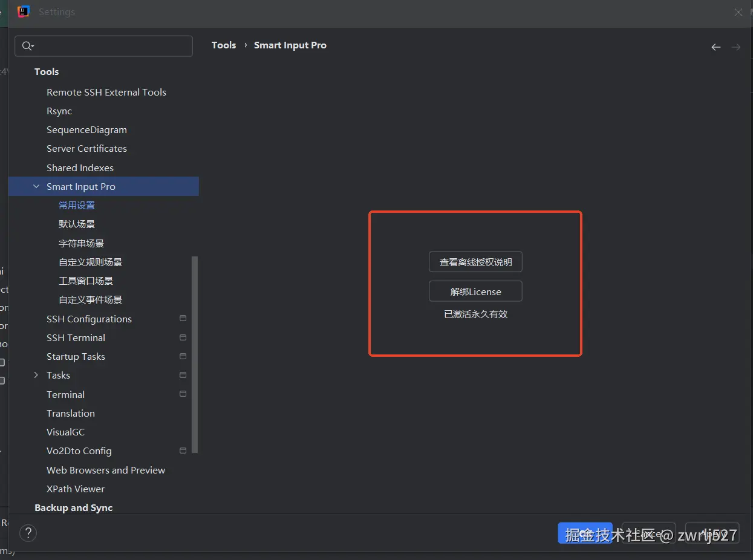753x560 pixels.
Task: Click the settings tree vertical scrollbar
Action: coord(195,355)
